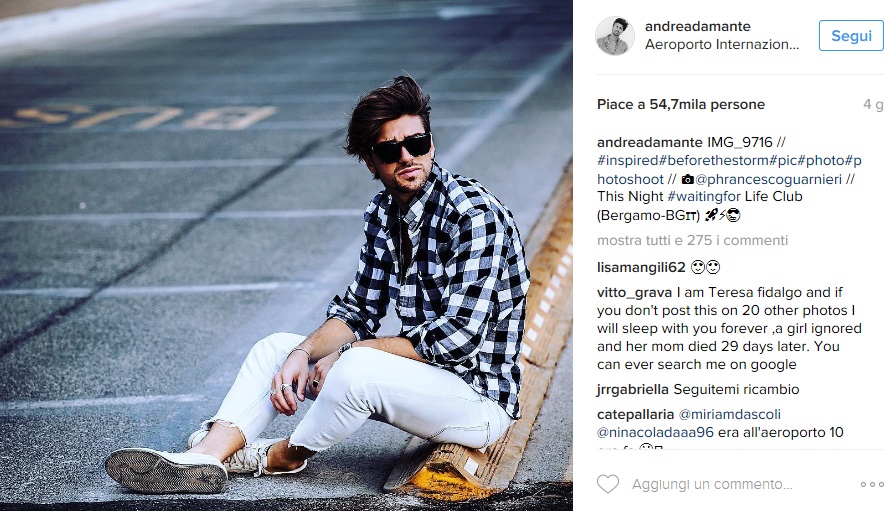Viewport: 884px width, 511px height.
Task: Open the #waitingfor hashtag
Action: 704,196
